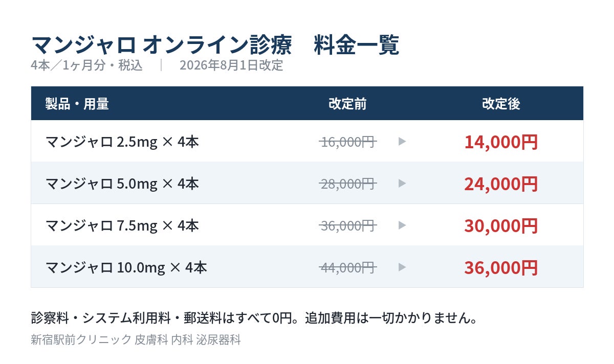Click the 2026年8月1日改定 date text

pos(231,65)
